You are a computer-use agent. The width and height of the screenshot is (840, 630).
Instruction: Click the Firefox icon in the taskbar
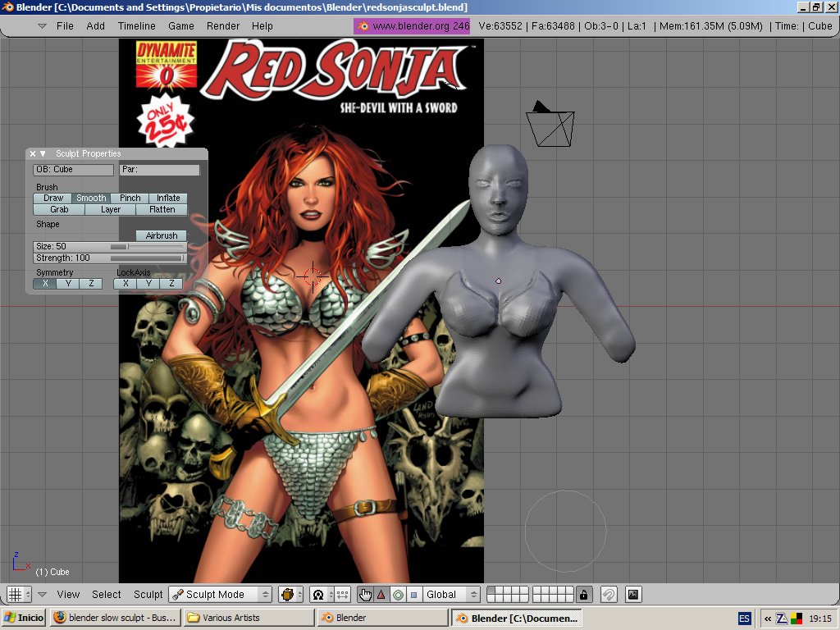[59, 618]
